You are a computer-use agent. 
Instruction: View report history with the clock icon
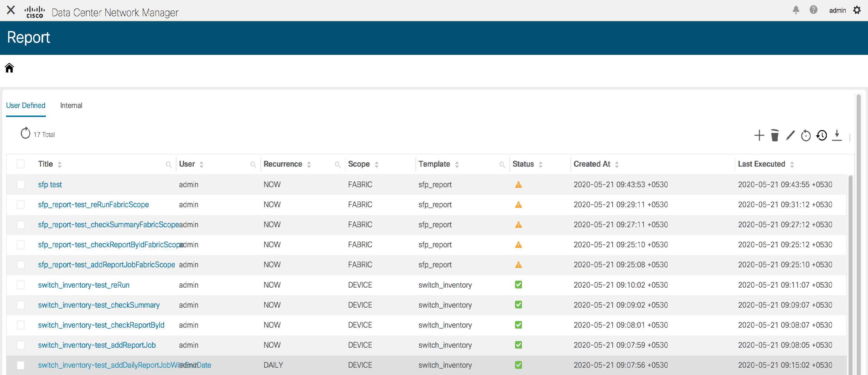click(x=821, y=136)
